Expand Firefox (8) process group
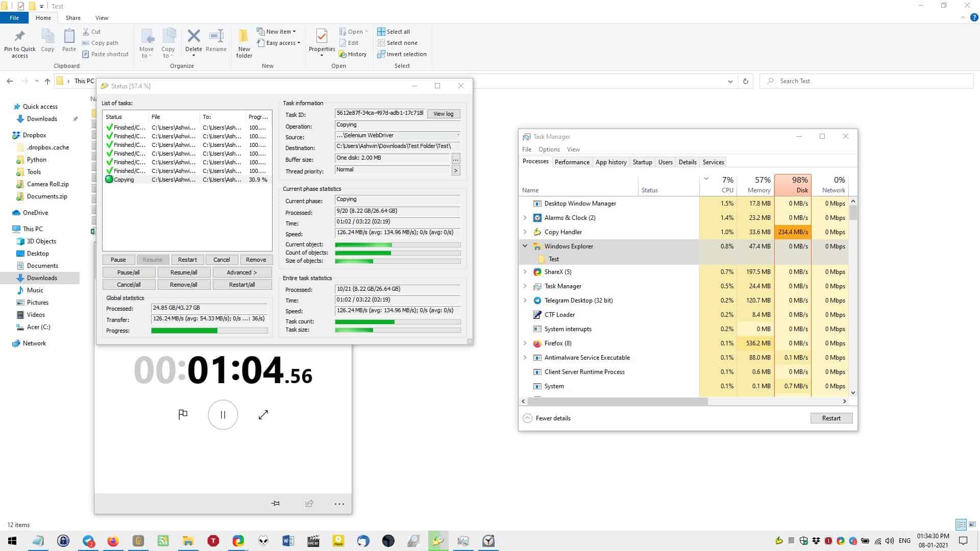This screenshot has width=980, height=551. [x=525, y=343]
